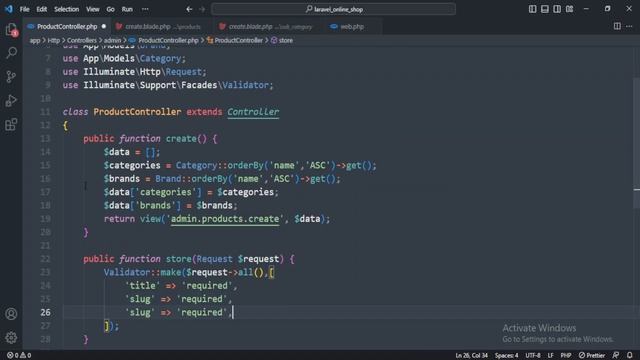Switch to the ProductController.php tab
This screenshot has width=640, height=360.
(67, 27)
